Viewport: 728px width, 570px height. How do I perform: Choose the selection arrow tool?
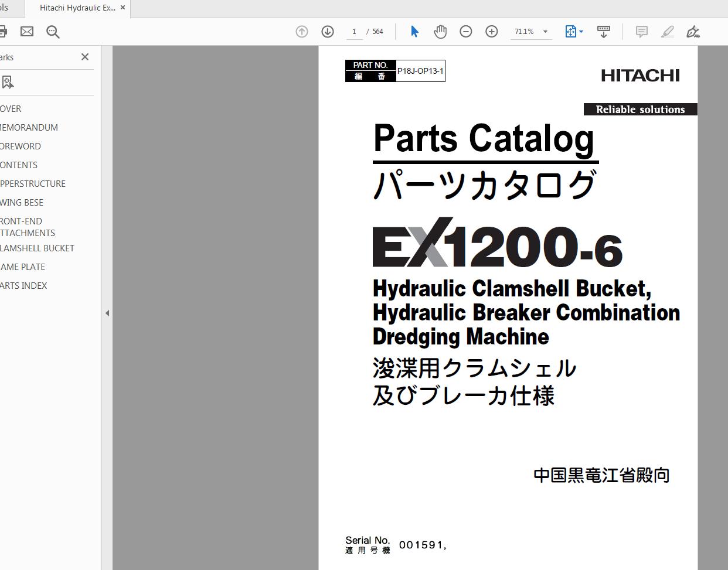414,32
